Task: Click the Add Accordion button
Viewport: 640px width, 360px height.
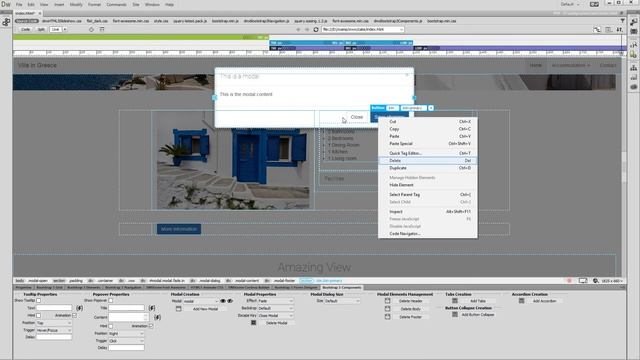Action: [x=544, y=301]
